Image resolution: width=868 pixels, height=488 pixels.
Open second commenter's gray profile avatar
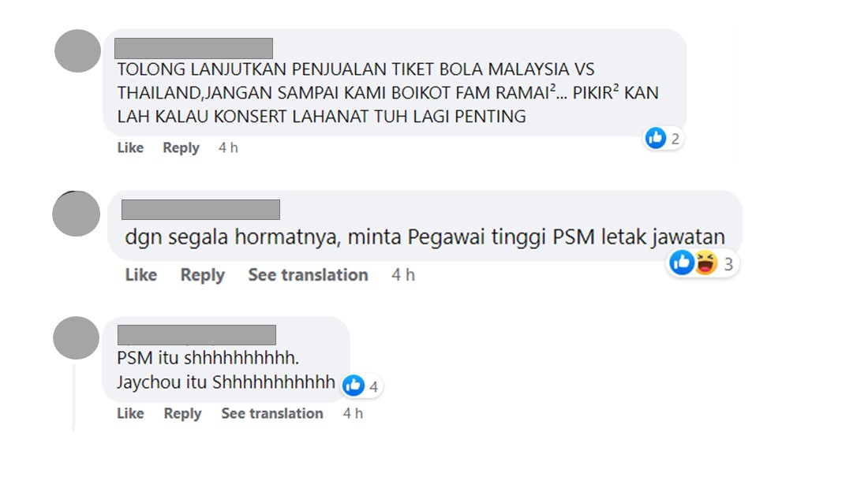coord(76,214)
